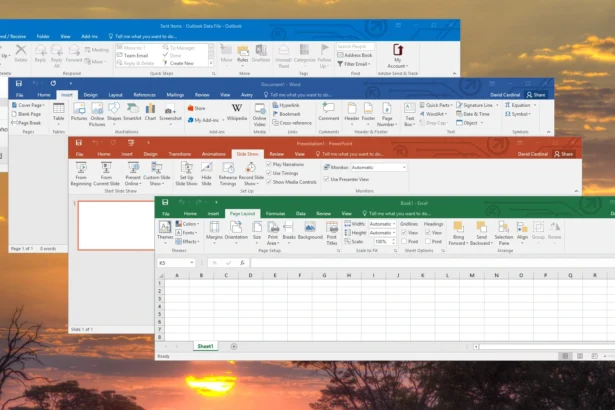Toggle Gridlines View checkbox in Excel

coord(404,233)
